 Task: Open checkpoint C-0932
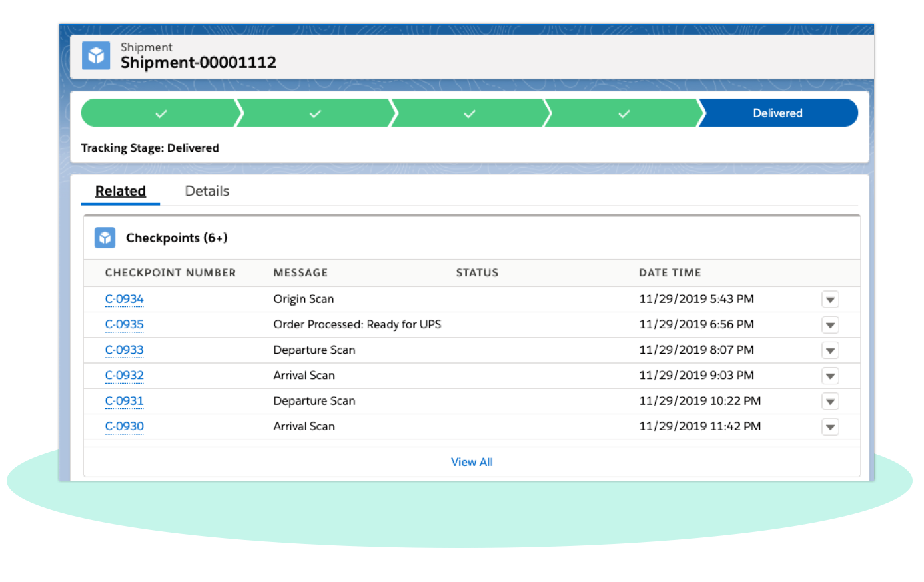124,375
